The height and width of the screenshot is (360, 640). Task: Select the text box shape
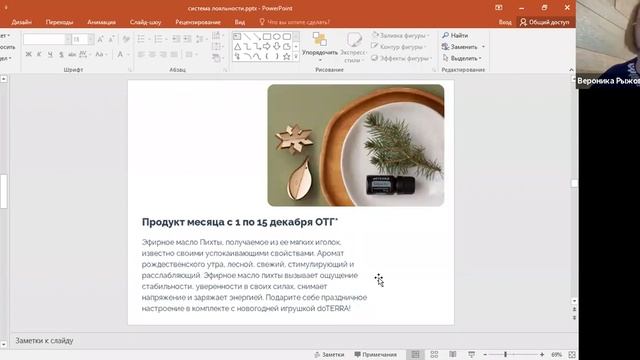coord(237,37)
